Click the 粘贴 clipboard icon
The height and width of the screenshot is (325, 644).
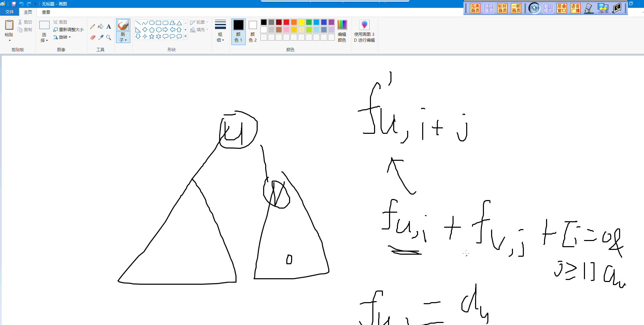point(9,25)
